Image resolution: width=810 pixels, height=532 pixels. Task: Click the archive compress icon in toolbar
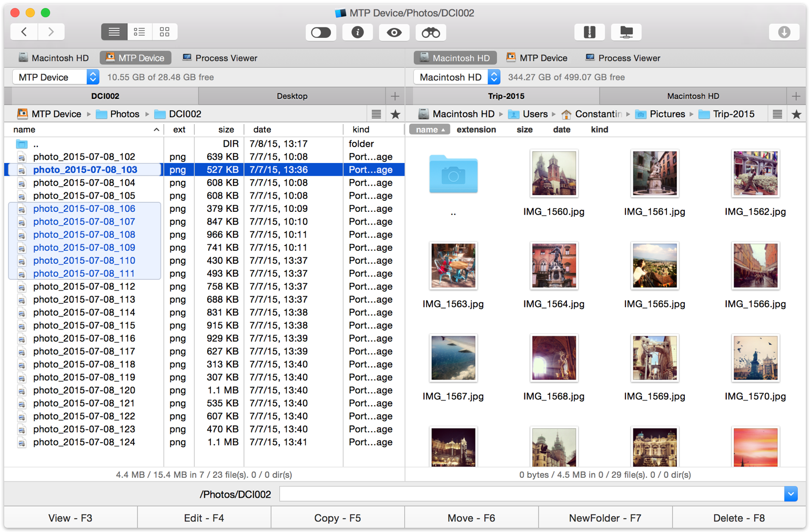590,33
